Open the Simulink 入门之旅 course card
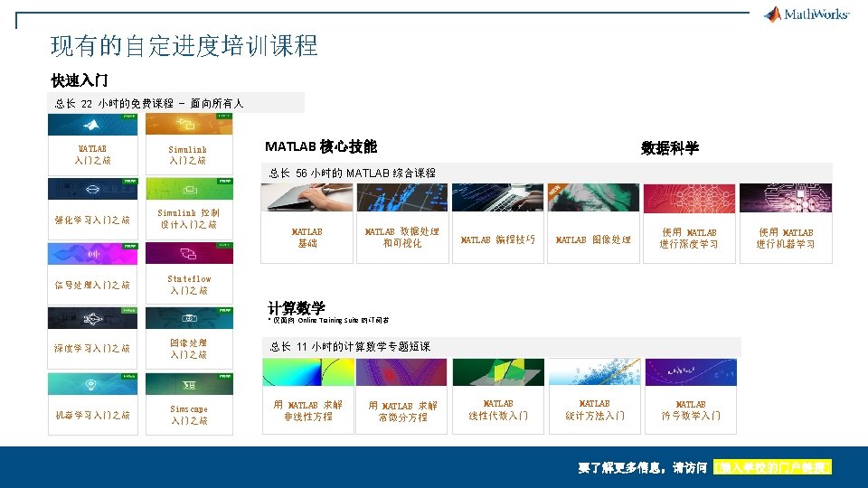This screenshot has height=488, width=868. (189, 145)
